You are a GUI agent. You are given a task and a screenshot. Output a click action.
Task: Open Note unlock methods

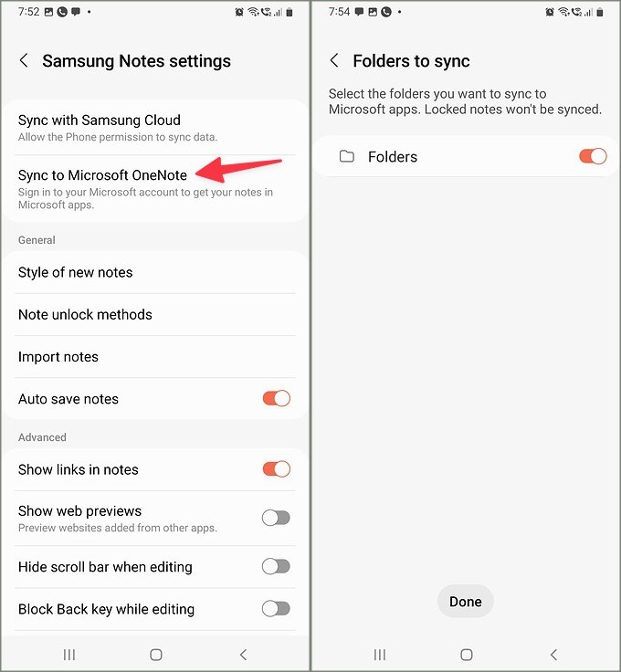point(155,315)
